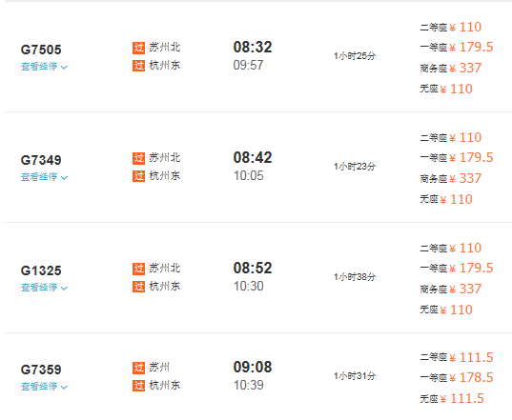Select G1325 一等座 ¥179.5 fare
This screenshot has height=420, width=512.
457,268
